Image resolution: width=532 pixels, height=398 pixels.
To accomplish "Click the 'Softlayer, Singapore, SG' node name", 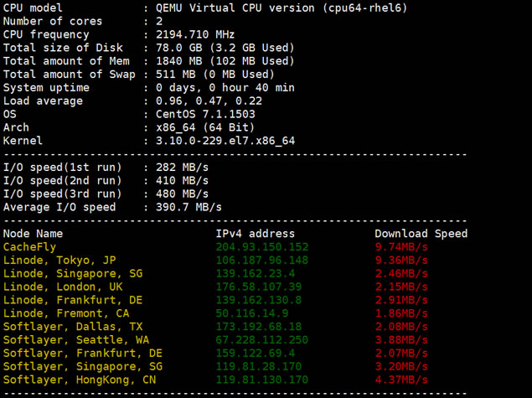I will click(x=83, y=366).
